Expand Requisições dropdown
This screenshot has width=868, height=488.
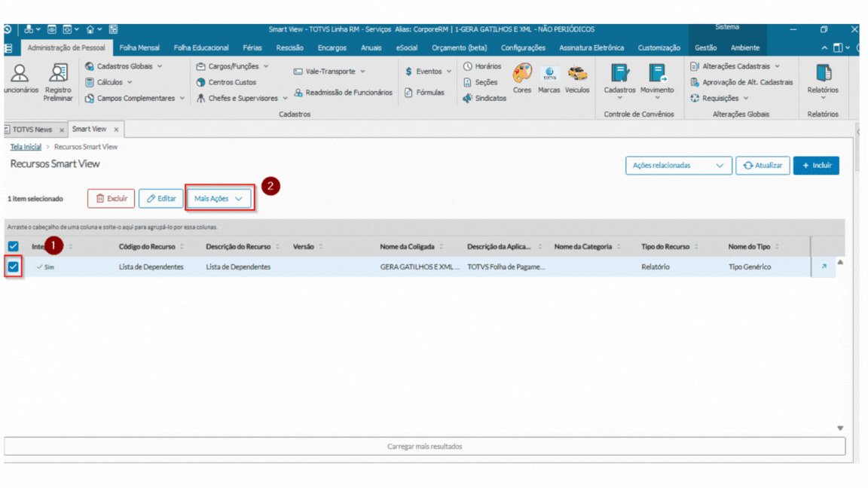tap(746, 99)
